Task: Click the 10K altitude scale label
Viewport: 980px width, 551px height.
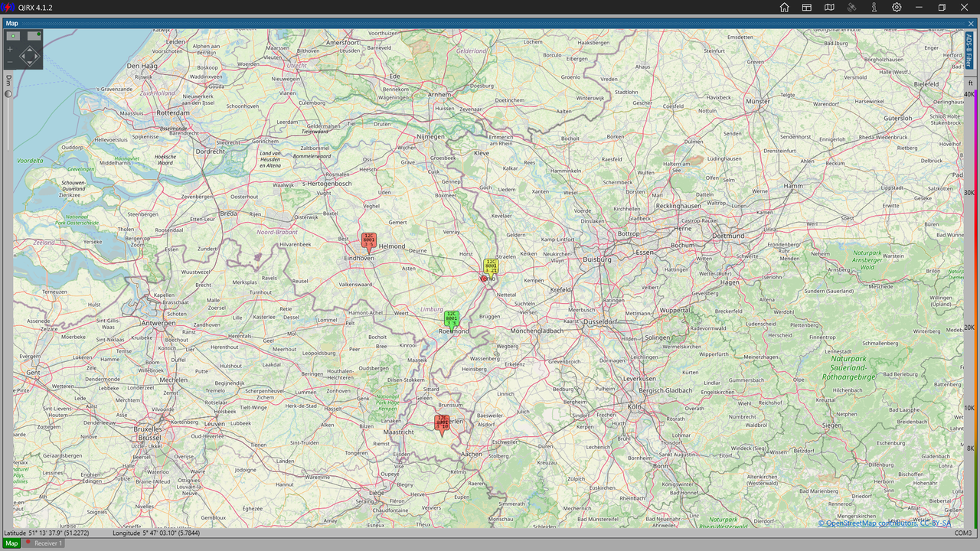Action: [969, 408]
